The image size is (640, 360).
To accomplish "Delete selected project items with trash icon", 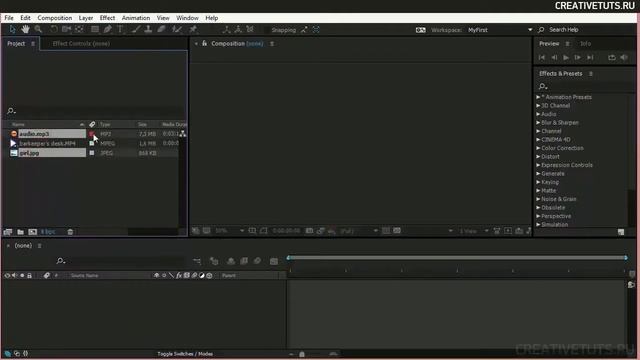I will tap(70, 232).
